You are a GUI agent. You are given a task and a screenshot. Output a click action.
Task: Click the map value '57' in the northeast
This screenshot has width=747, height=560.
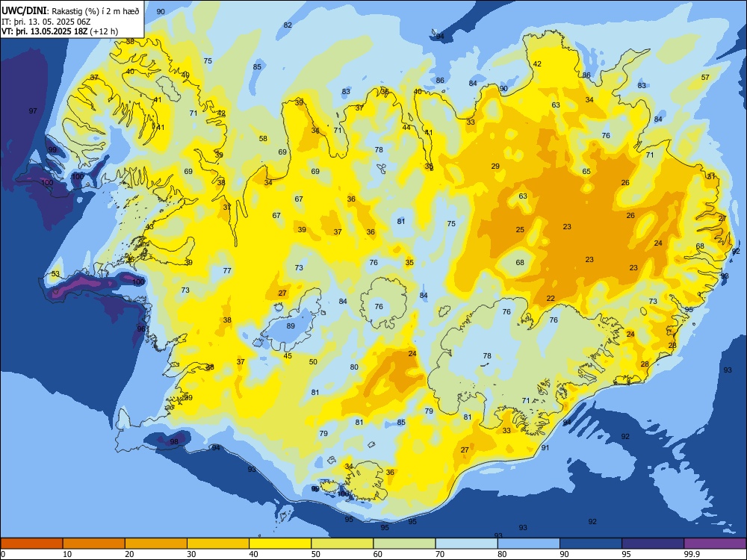pos(705,77)
